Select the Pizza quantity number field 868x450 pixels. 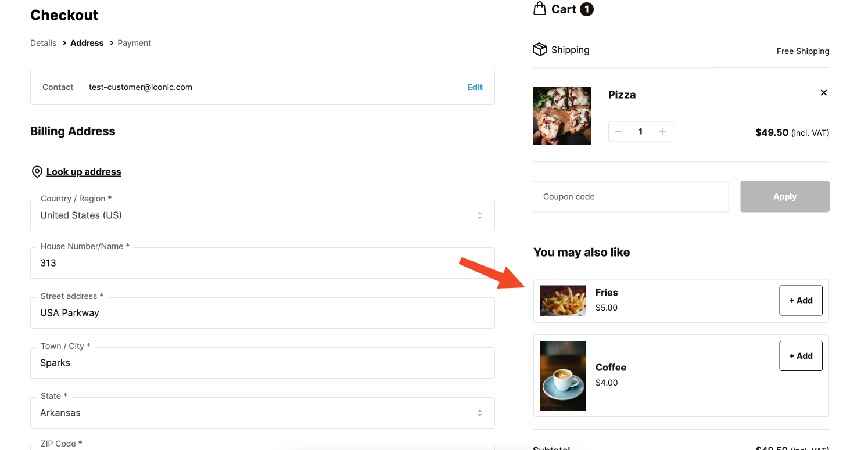640,131
